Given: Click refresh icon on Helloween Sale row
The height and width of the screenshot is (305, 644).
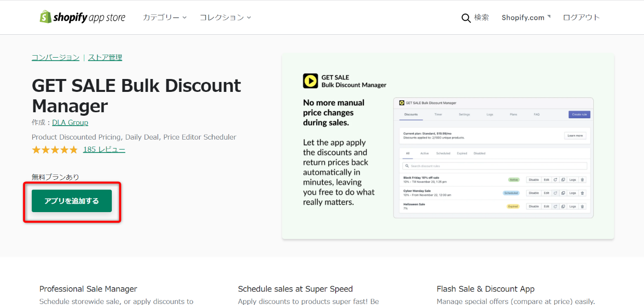Looking at the screenshot, I should (555, 206).
